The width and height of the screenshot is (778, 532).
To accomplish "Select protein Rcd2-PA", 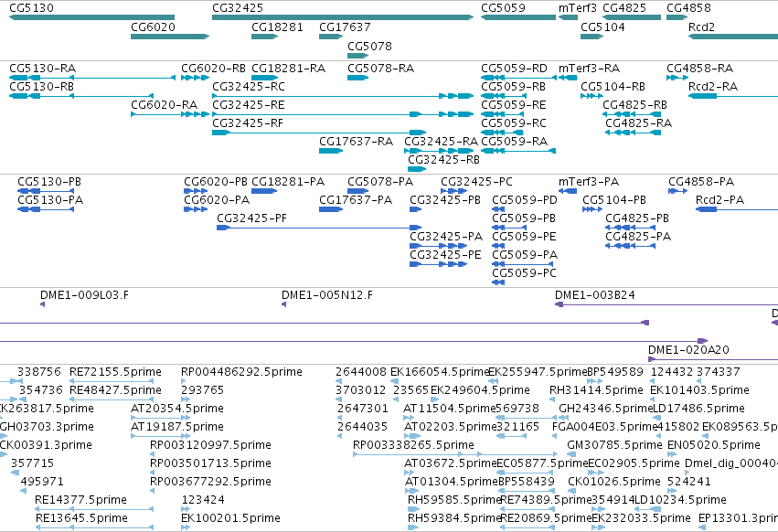I will [x=737, y=209].
